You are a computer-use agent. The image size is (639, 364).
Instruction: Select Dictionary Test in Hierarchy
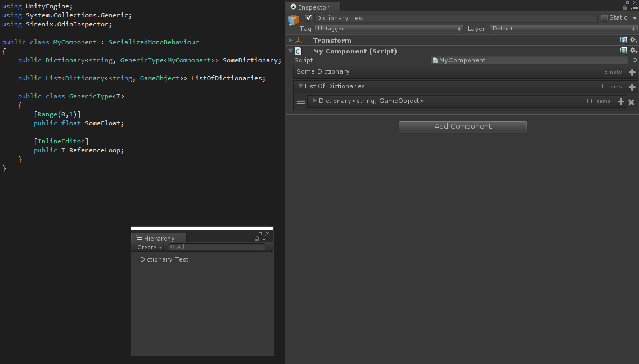pos(164,259)
